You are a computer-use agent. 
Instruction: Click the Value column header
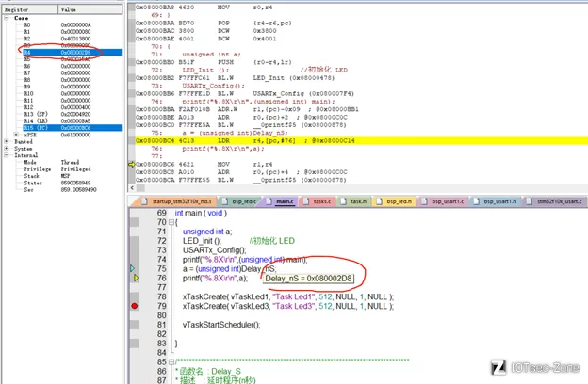tap(90, 9)
